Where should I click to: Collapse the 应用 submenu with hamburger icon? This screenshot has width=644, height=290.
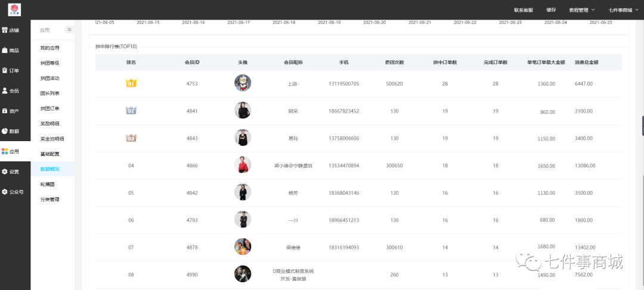pos(69,30)
